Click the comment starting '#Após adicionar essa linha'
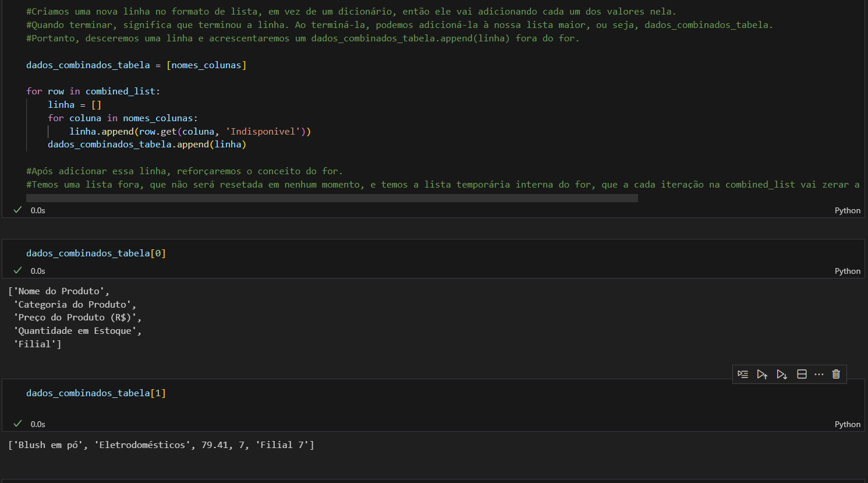The height and width of the screenshot is (483, 868). click(185, 171)
